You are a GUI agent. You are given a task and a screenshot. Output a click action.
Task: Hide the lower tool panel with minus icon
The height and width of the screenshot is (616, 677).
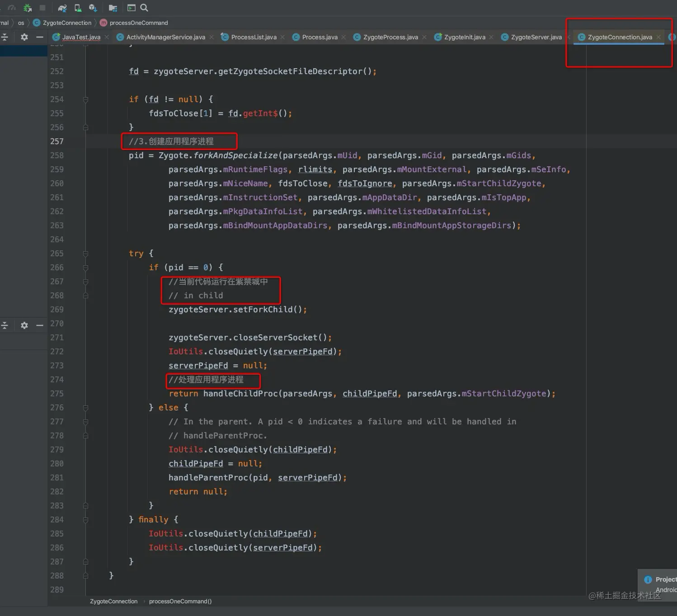pyautogui.click(x=40, y=325)
